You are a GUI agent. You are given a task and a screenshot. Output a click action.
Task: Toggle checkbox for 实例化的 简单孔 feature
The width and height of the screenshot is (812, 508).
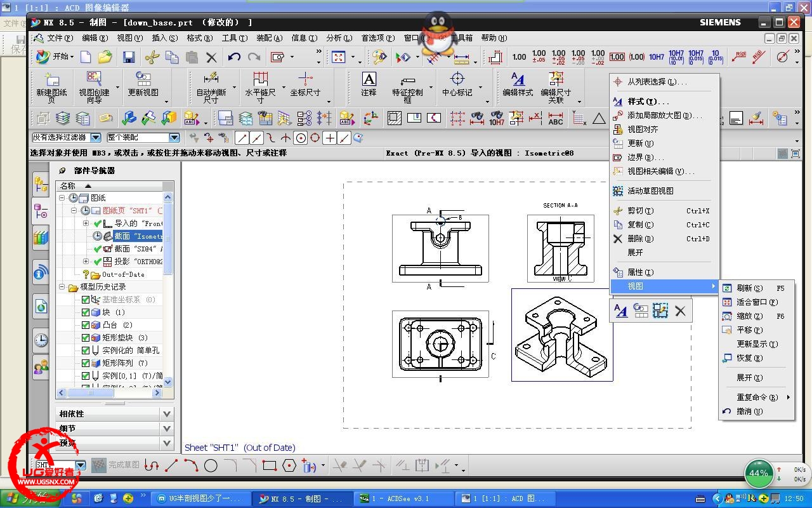coord(86,351)
